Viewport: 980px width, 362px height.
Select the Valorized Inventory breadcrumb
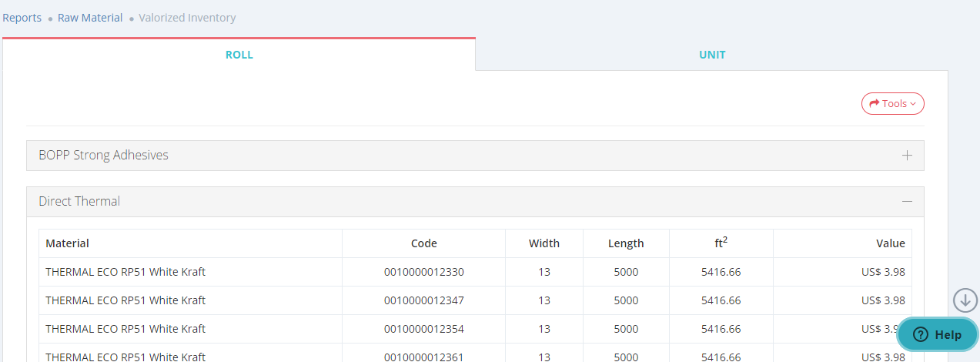coord(187,18)
